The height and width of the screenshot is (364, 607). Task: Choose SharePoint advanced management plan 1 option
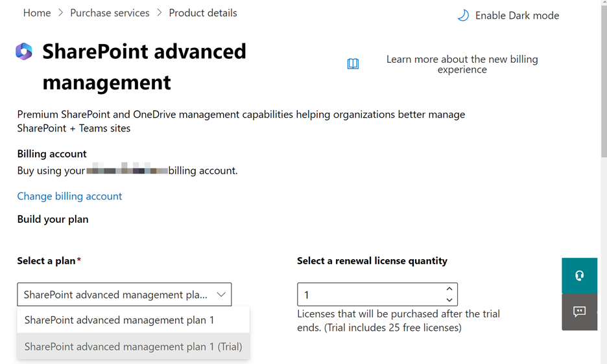[x=133, y=320]
